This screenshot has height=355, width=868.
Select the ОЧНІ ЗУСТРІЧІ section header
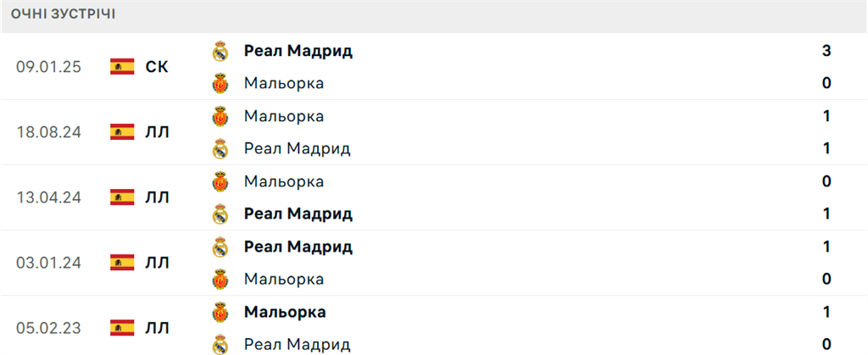coord(63,15)
